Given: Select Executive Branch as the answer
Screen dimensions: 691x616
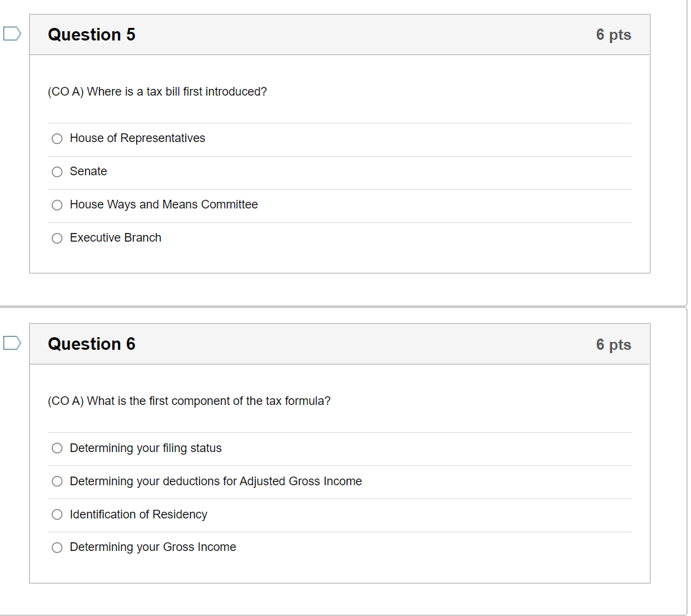Looking at the screenshot, I should (x=57, y=238).
